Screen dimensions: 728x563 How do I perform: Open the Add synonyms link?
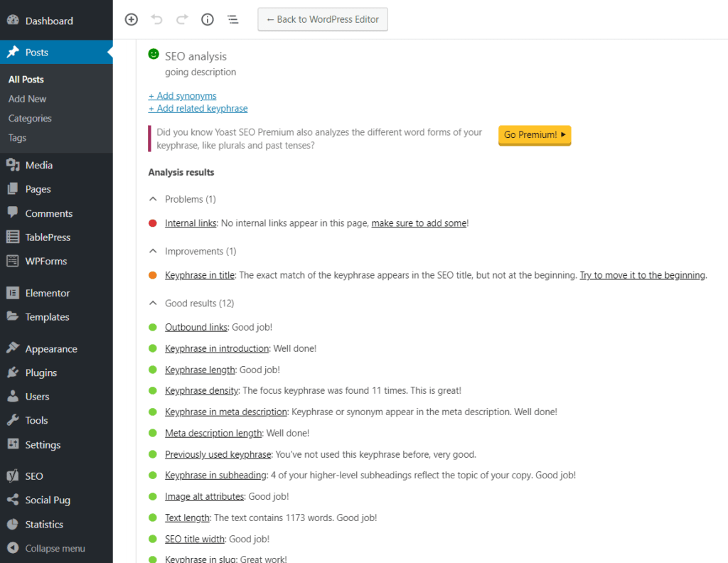tap(182, 95)
